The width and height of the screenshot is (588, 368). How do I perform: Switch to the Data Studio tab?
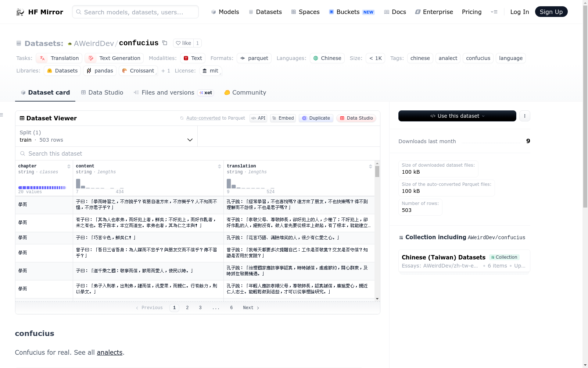[102, 92]
